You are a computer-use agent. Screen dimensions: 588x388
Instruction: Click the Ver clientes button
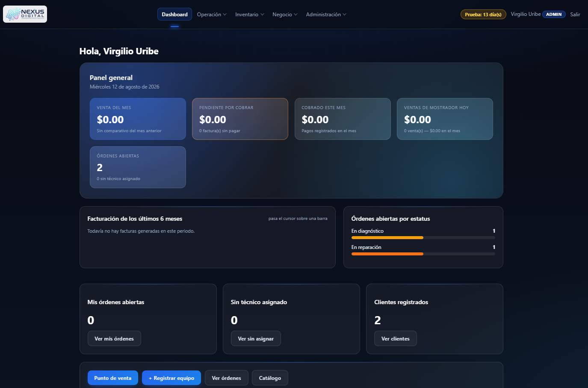coord(396,338)
